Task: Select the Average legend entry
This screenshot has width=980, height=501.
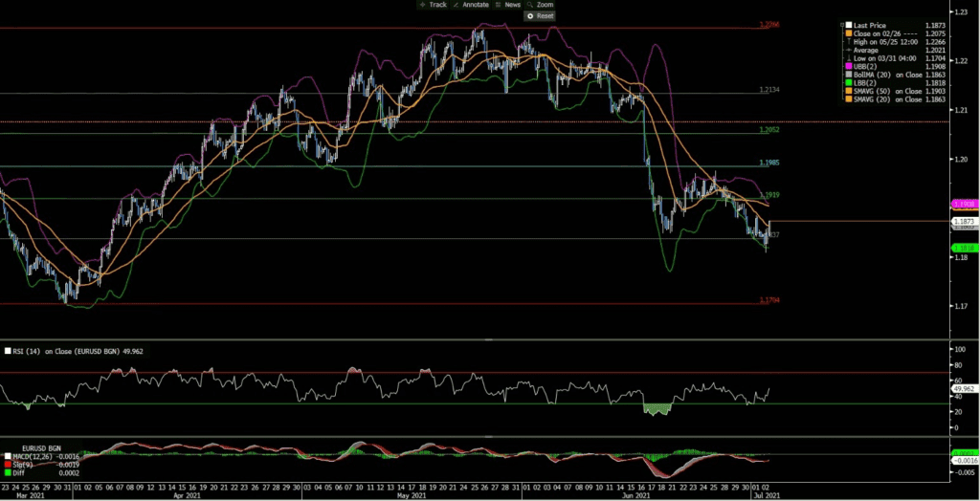Action: tap(865, 50)
